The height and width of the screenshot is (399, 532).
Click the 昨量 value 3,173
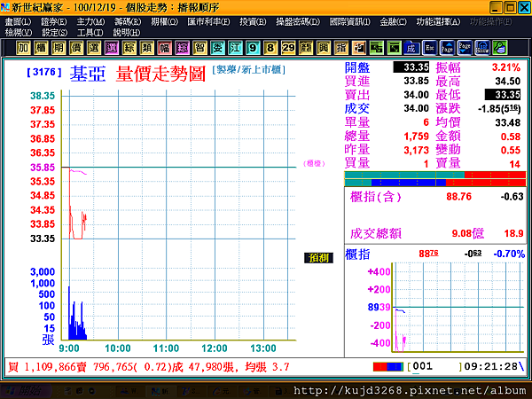click(x=417, y=150)
